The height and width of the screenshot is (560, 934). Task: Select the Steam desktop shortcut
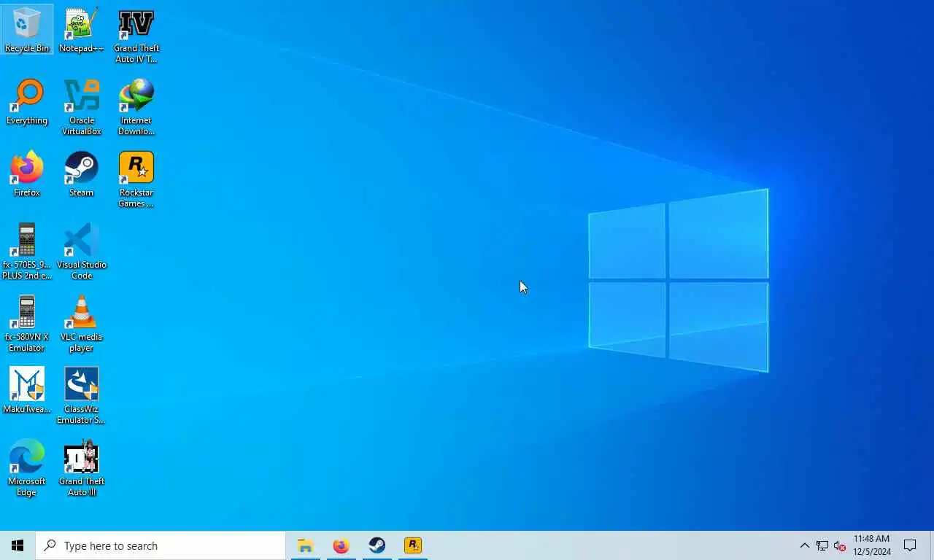[81, 174]
